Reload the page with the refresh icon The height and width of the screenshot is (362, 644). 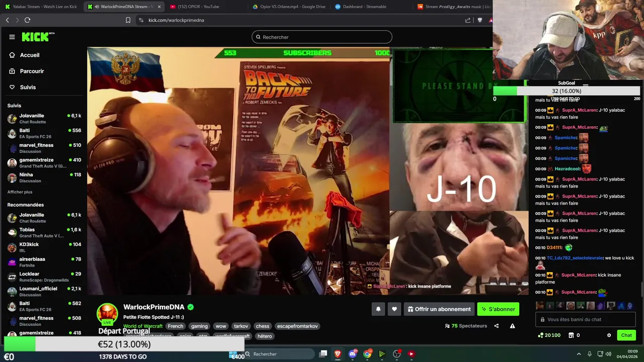tap(27, 20)
